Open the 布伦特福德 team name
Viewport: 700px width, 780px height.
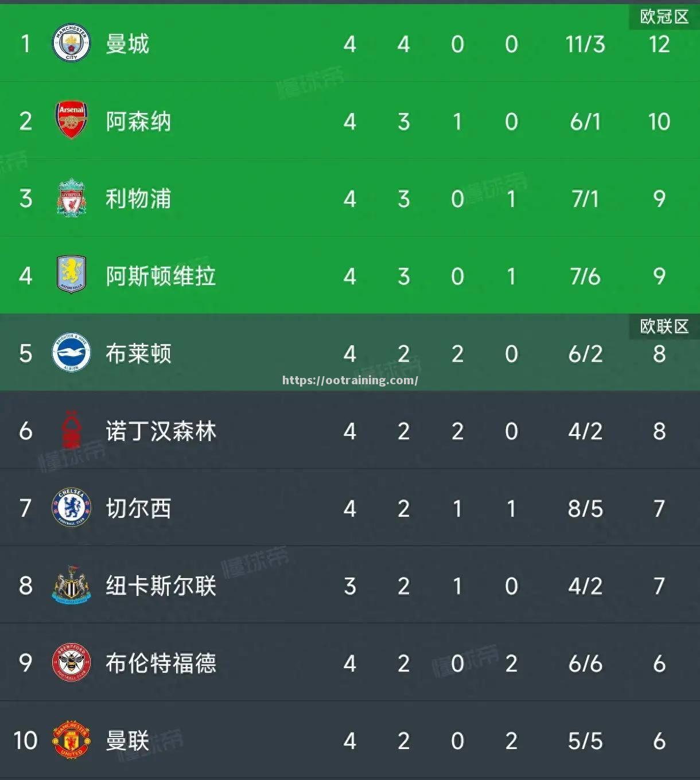click(x=161, y=664)
